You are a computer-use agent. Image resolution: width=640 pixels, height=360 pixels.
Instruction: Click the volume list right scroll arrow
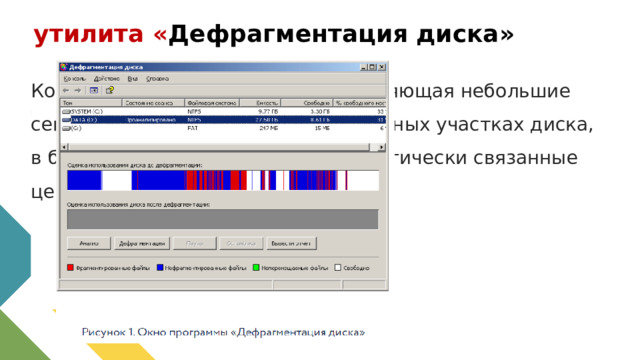tap(382, 147)
